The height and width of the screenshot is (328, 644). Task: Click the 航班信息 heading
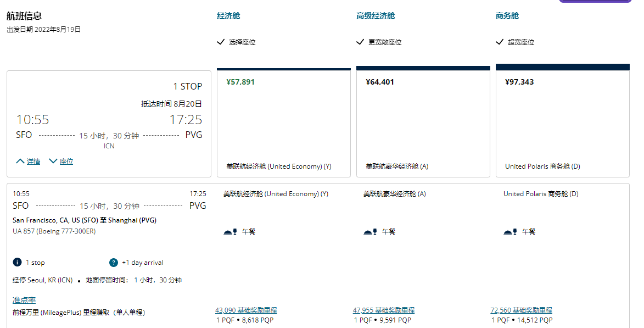point(24,16)
